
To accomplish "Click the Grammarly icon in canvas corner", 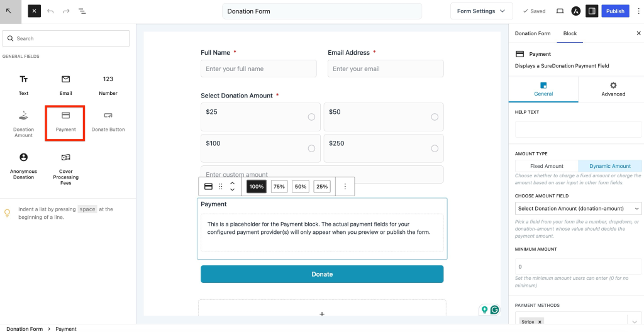I will click(x=495, y=310).
